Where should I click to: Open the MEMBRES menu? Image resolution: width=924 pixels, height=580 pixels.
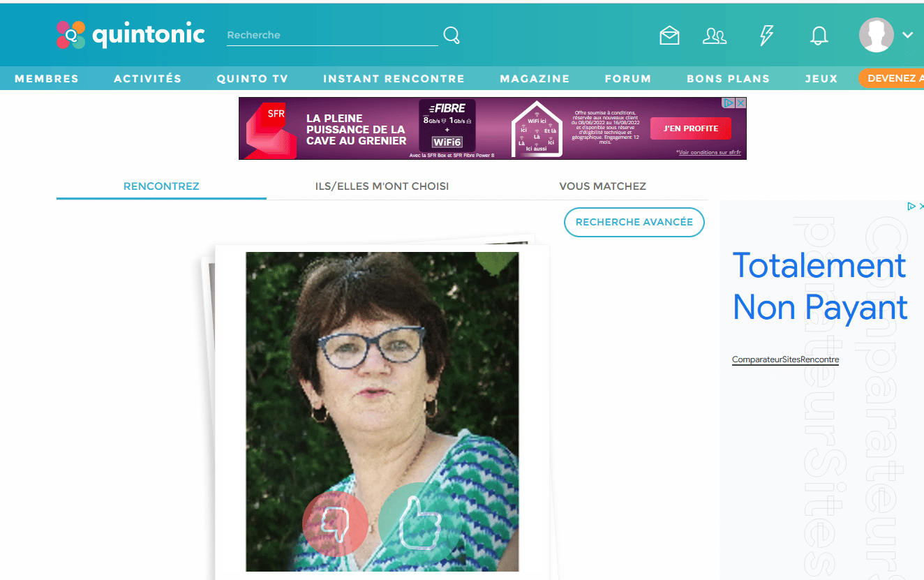pyautogui.click(x=47, y=79)
